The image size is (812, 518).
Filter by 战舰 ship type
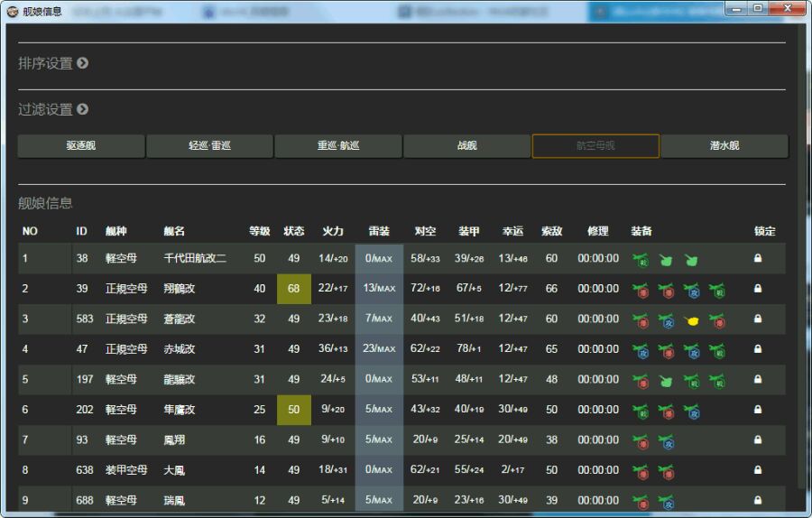[x=467, y=145]
